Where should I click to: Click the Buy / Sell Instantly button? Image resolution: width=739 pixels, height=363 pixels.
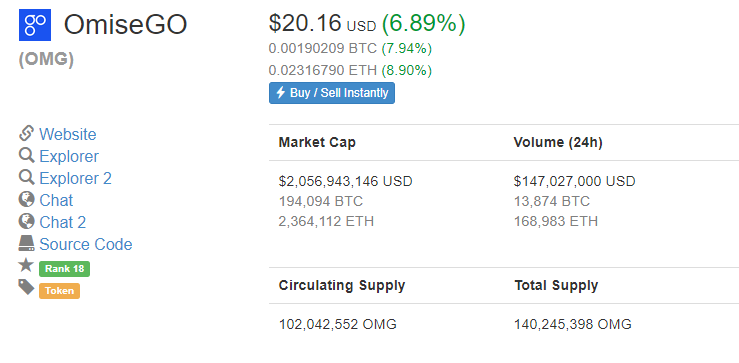[332, 93]
